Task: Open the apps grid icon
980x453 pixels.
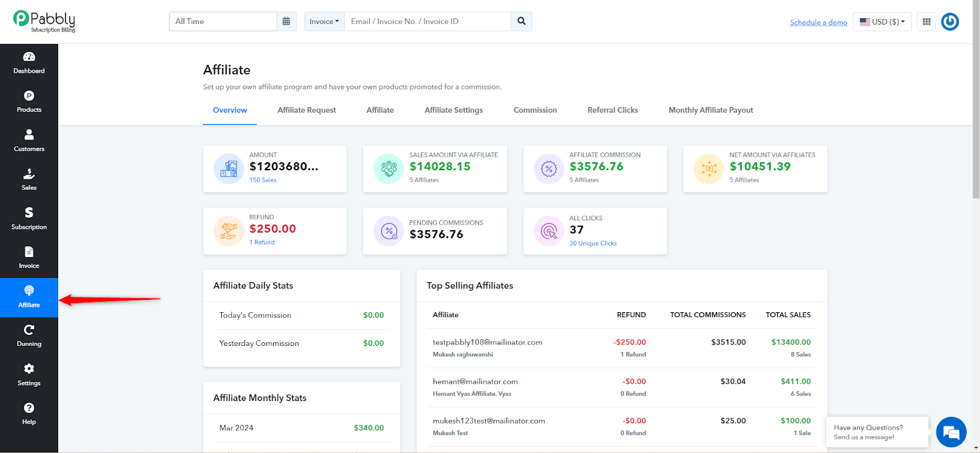Action: 926,21
